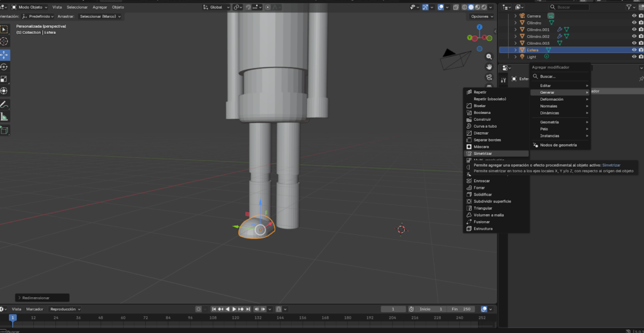Viewport: 644px width, 333px height.
Task: Toggle camera view with viewport camera icon
Action: point(489,77)
